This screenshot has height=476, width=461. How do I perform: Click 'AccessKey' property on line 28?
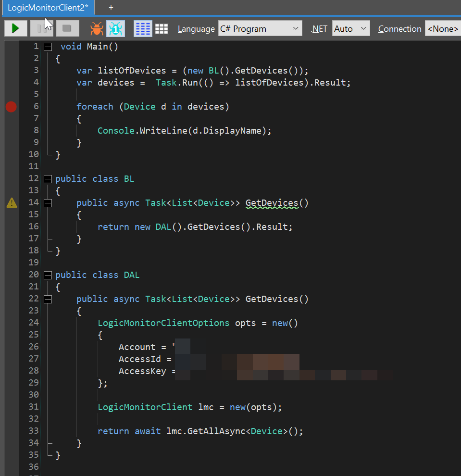142,371
